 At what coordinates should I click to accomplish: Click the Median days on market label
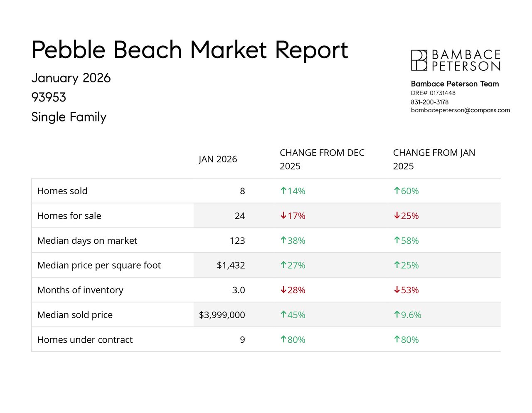coord(87,240)
